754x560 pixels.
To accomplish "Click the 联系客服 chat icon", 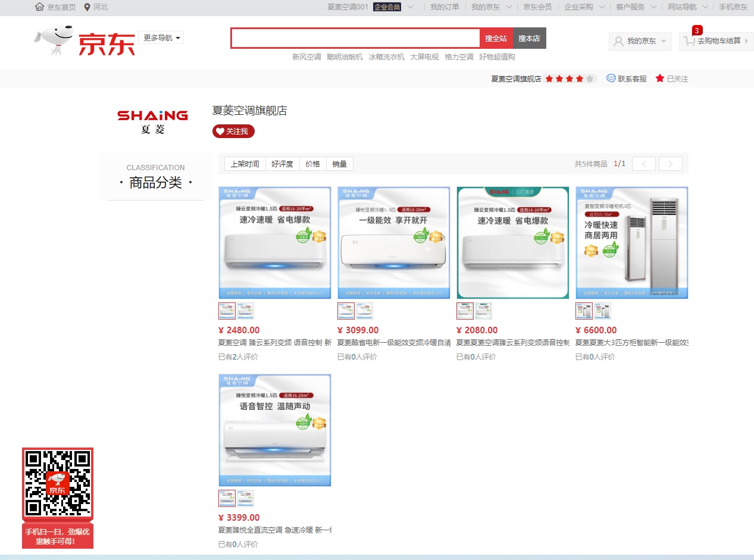I will (611, 78).
